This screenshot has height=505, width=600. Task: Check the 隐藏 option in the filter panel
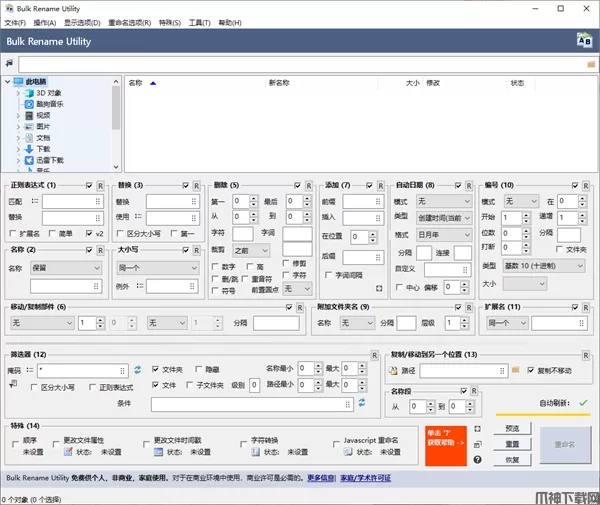click(x=198, y=369)
